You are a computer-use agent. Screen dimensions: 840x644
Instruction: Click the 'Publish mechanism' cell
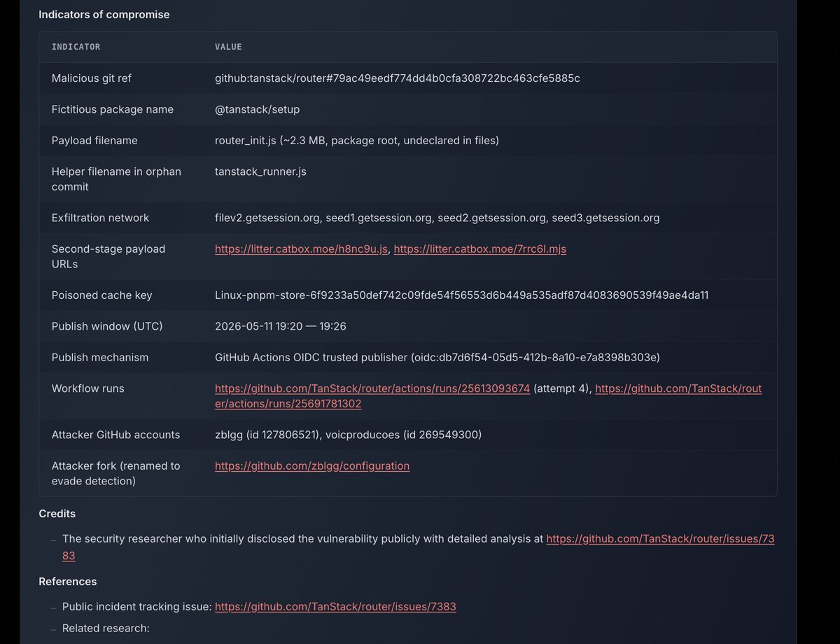pyautogui.click(x=100, y=357)
